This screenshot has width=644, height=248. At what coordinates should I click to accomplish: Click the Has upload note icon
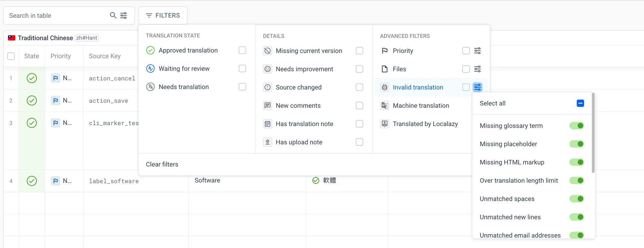coord(268,142)
